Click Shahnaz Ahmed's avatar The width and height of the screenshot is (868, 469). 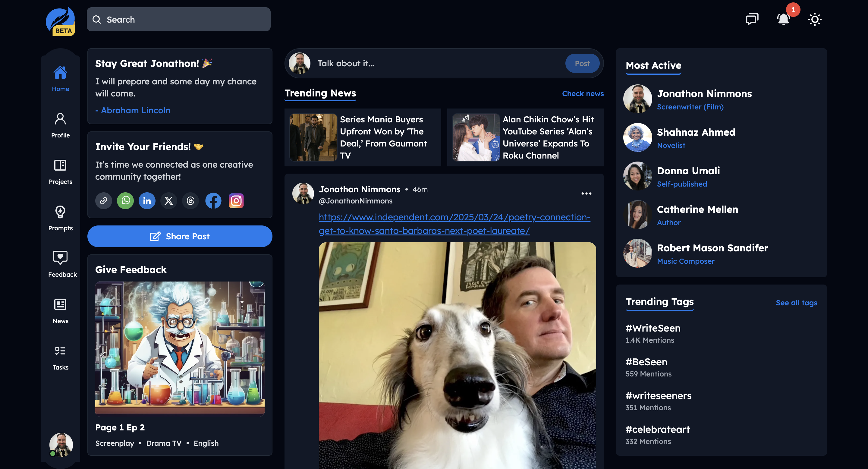tap(637, 137)
